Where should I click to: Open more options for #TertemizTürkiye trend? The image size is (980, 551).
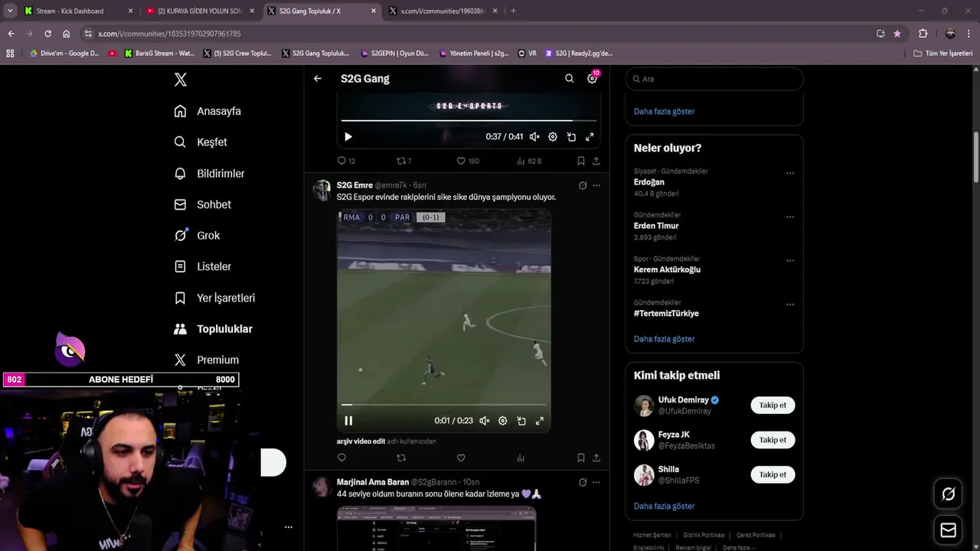(x=790, y=304)
